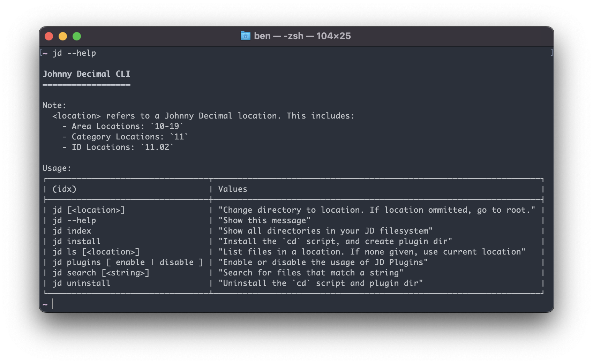Click "Install the `cd` script, and create plugin dir"

(x=335, y=241)
